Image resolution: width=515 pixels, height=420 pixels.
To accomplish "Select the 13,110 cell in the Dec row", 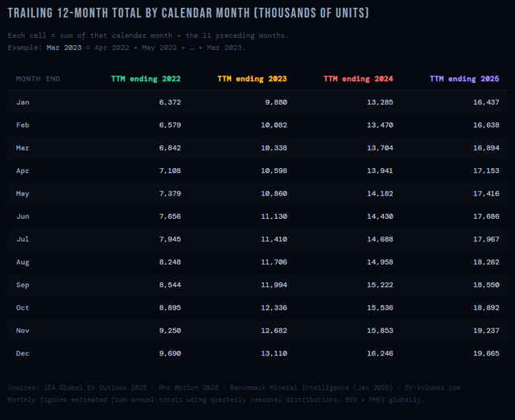I will (x=272, y=353).
